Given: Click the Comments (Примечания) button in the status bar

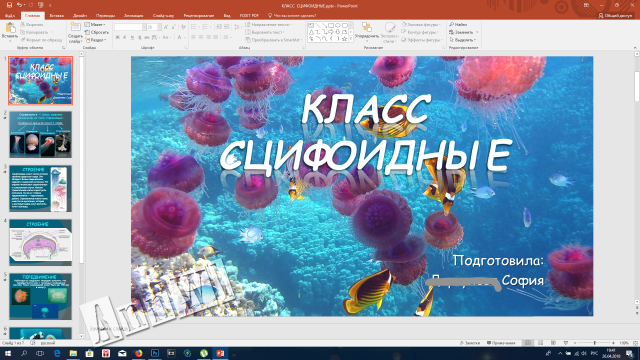Looking at the screenshot, I should coord(501,343).
